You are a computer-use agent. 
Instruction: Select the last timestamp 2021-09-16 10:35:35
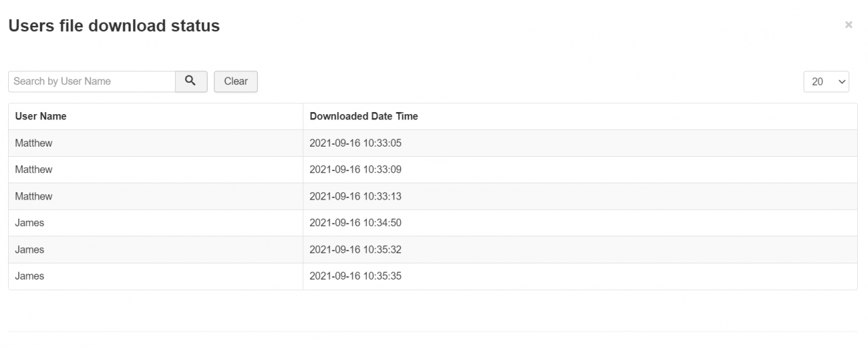tap(355, 276)
